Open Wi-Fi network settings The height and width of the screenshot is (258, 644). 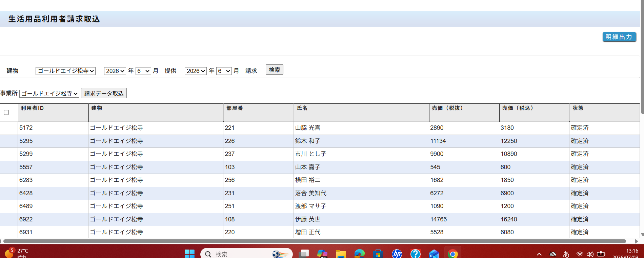click(x=580, y=254)
